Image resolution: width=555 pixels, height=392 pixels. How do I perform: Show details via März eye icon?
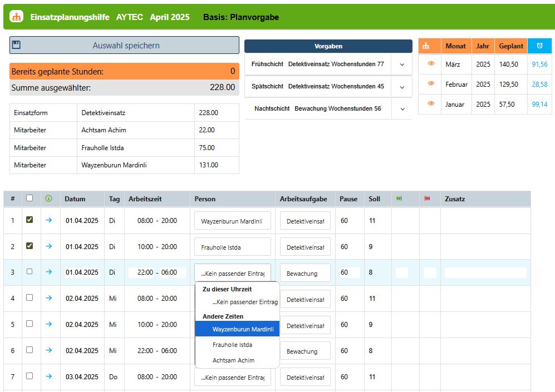[431, 63]
